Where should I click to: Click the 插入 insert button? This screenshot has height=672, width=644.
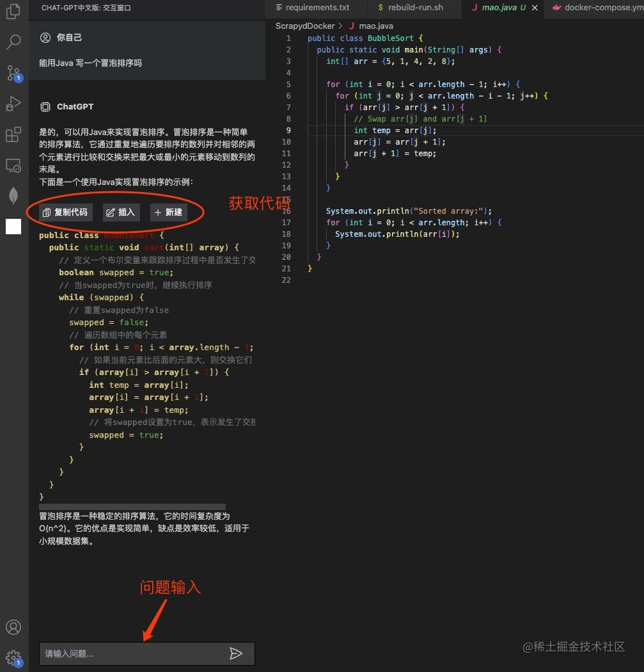coord(122,212)
